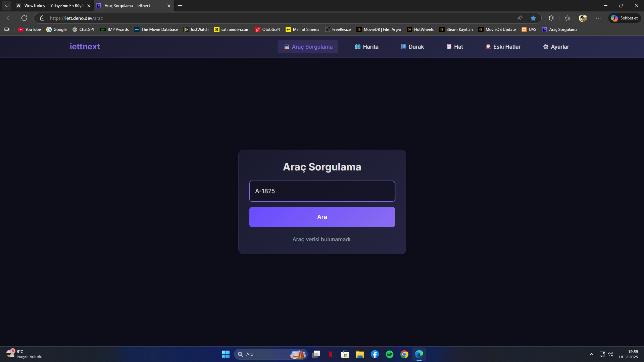Open the sahibinden.com bookmark
The image size is (644, 362).
[232, 30]
